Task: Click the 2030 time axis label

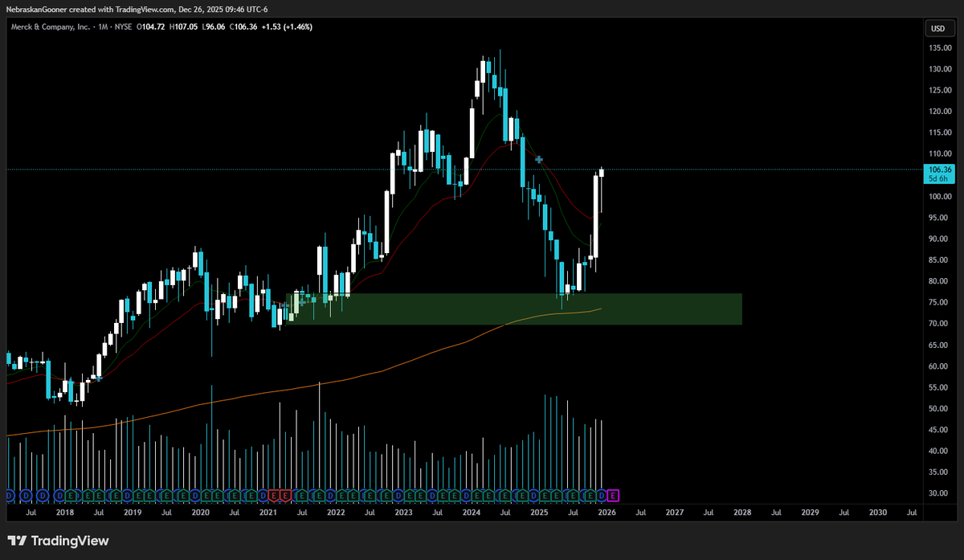Action: point(878,512)
